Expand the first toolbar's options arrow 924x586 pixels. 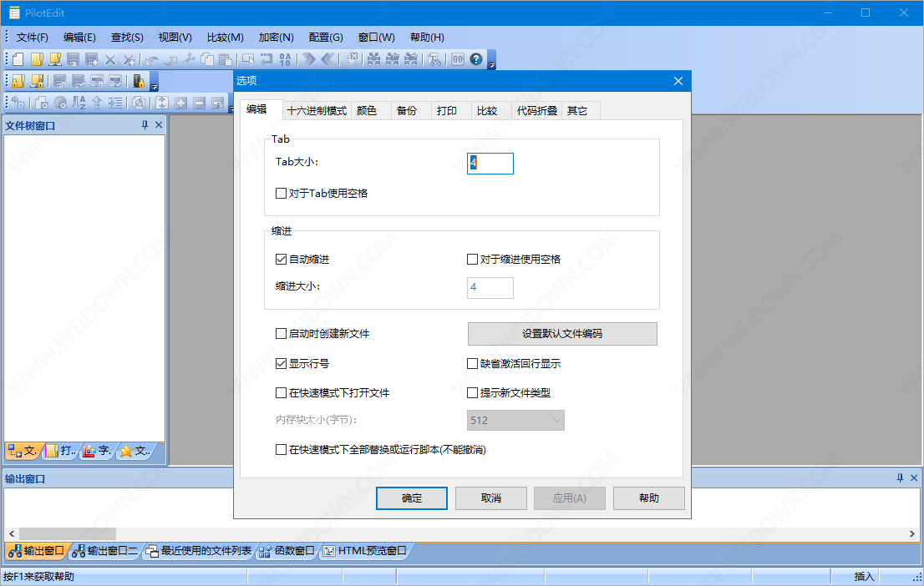(492, 63)
